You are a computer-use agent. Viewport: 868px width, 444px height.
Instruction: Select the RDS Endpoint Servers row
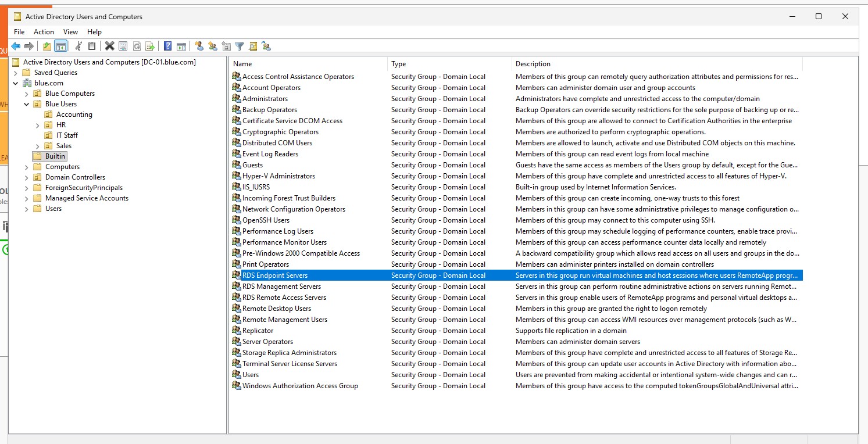pyautogui.click(x=516, y=275)
